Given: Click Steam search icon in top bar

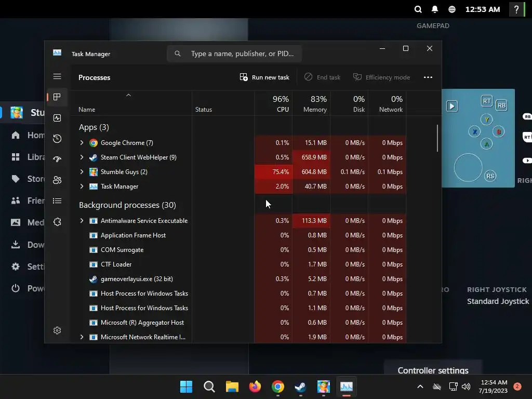Looking at the screenshot, I should [x=418, y=9].
